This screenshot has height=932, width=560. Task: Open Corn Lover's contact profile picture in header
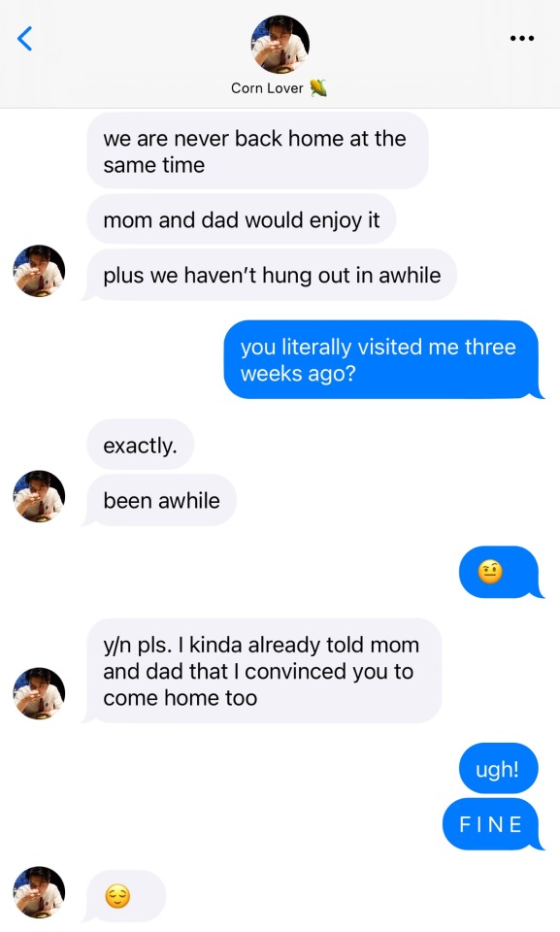(x=280, y=44)
